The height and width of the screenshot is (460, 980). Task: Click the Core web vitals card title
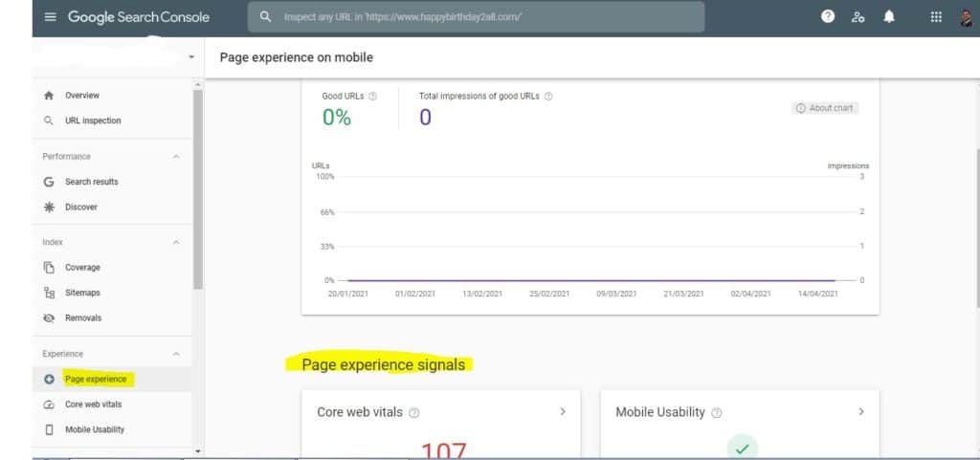tap(360, 412)
